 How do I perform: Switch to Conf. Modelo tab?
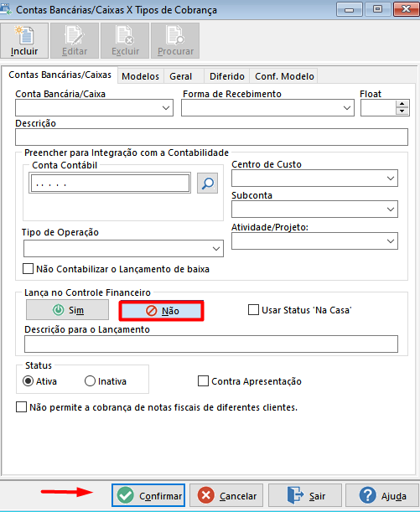[284, 76]
